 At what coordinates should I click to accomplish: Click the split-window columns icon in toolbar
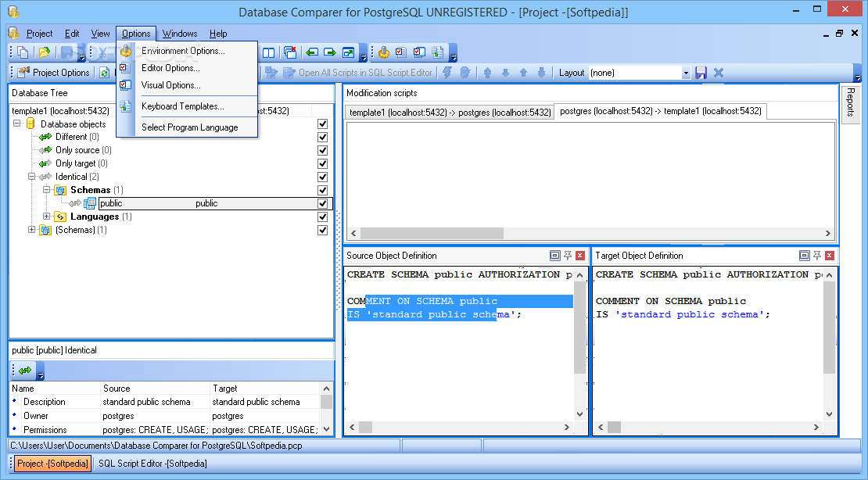point(268,52)
